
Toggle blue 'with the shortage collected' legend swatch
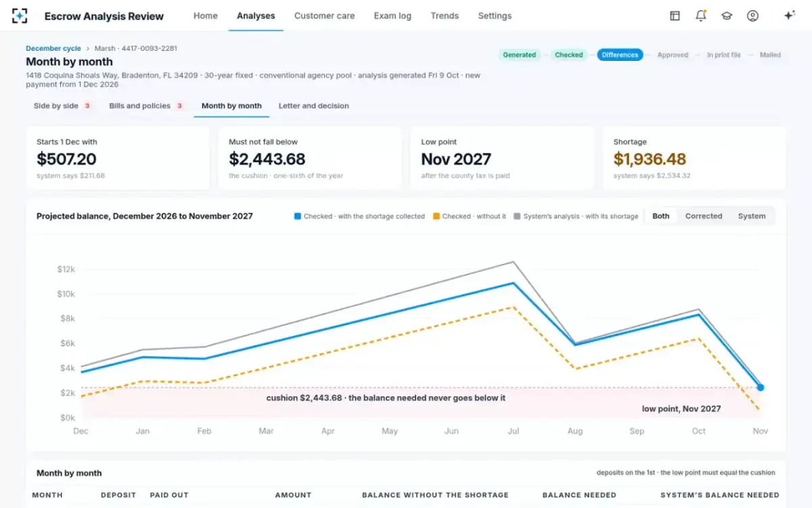point(297,216)
